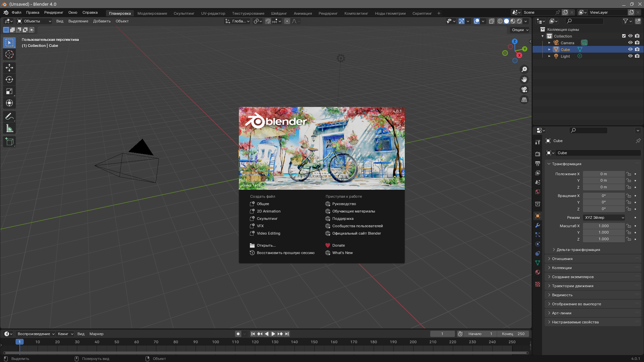Click the Donate link
The width and height of the screenshot is (644, 362).
coord(335,245)
